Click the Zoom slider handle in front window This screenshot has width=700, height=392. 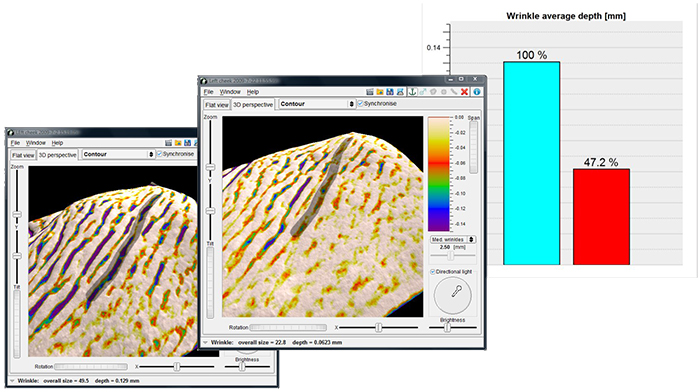click(210, 167)
